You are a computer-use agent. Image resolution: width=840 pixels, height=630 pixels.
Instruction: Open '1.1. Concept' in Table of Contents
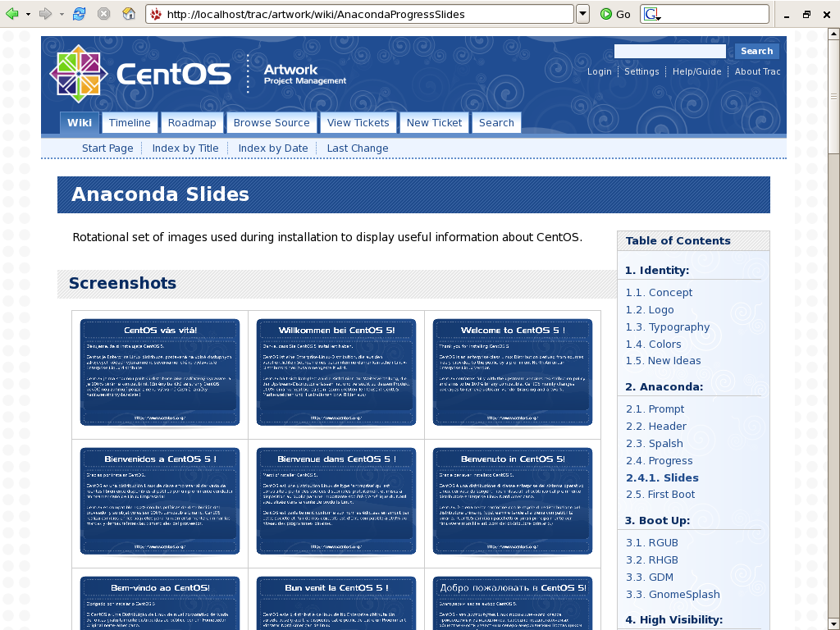pyautogui.click(x=659, y=293)
